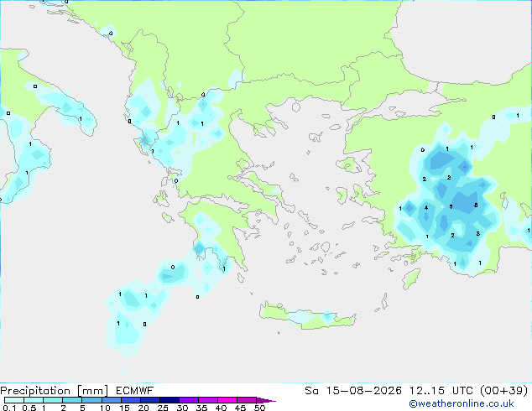Screen dimensions: 532x411
Task: Click the "Sa" weekday label
Action: tap(311, 391)
